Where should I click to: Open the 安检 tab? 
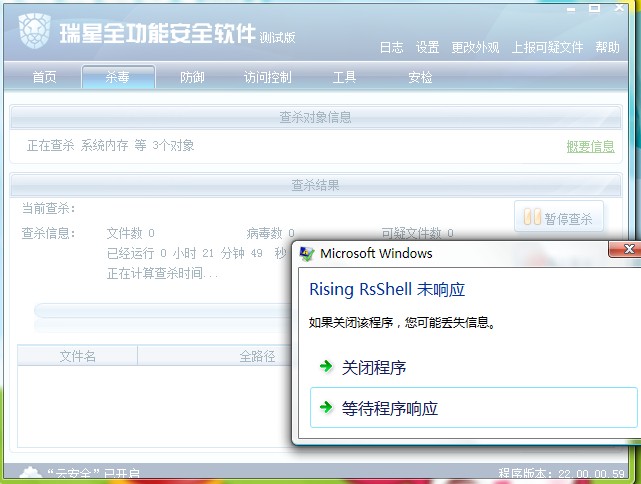[x=420, y=77]
